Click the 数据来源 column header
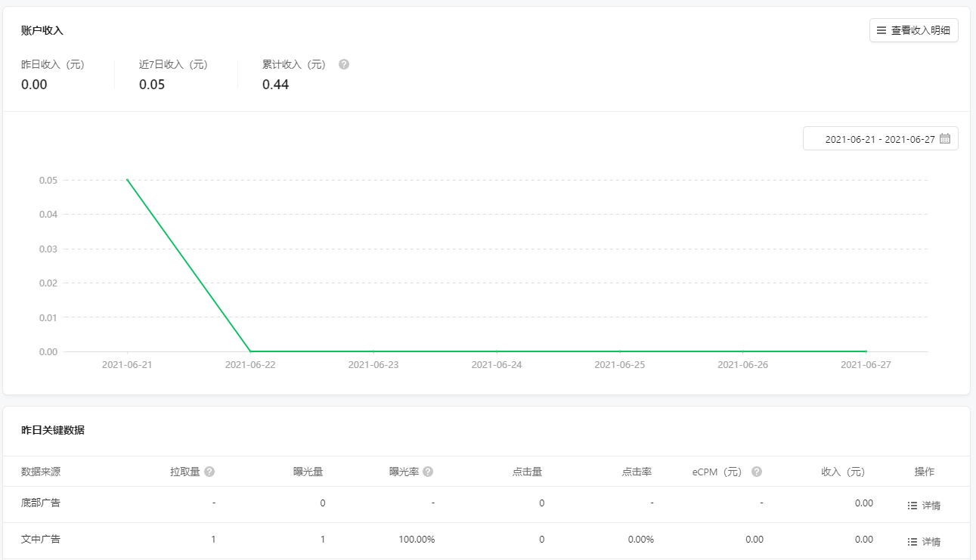The image size is (976, 560). click(x=41, y=472)
